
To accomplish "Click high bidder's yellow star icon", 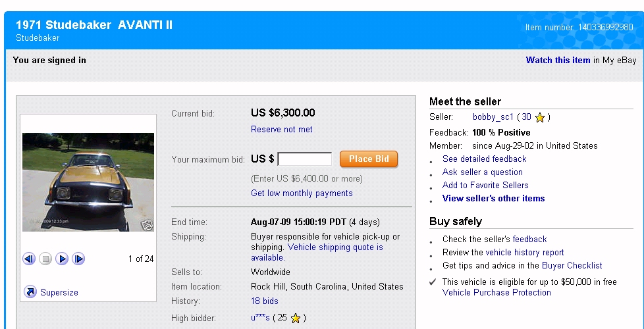I will [296, 318].
